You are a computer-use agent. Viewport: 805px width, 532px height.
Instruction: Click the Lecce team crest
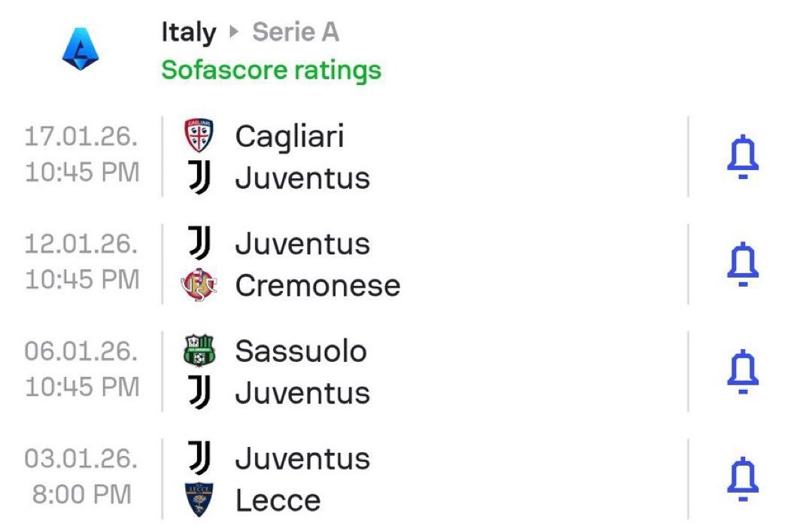(x=199, y=500)
